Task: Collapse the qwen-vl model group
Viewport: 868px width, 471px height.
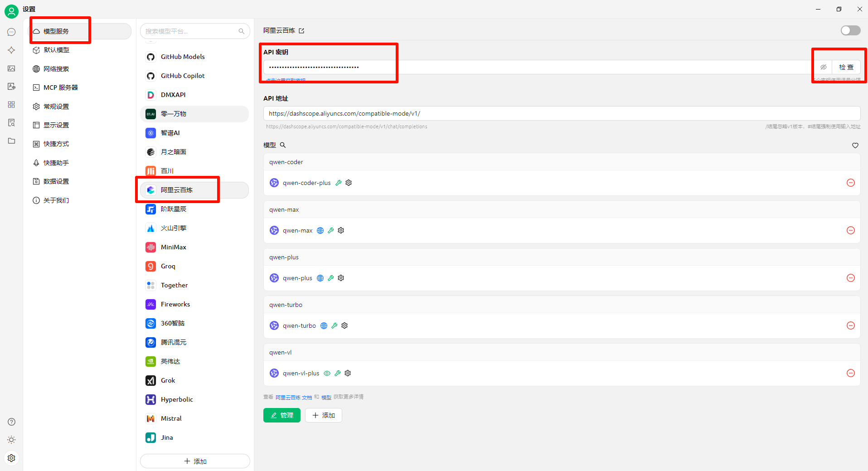Action: [x=562, y=352]
